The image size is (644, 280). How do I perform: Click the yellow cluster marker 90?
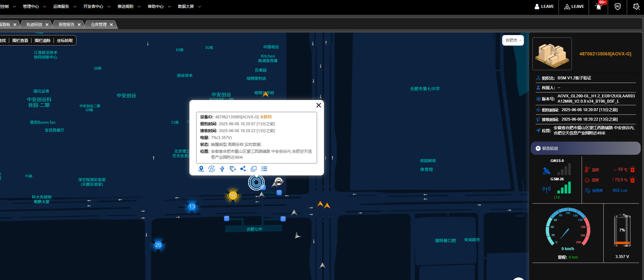tap(233, 195)
